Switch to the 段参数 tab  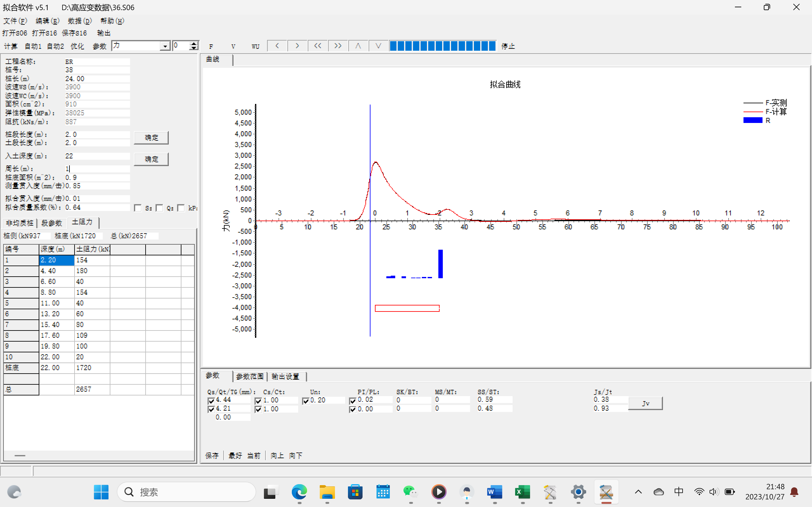pyautogui.click(x=52, y=223)
